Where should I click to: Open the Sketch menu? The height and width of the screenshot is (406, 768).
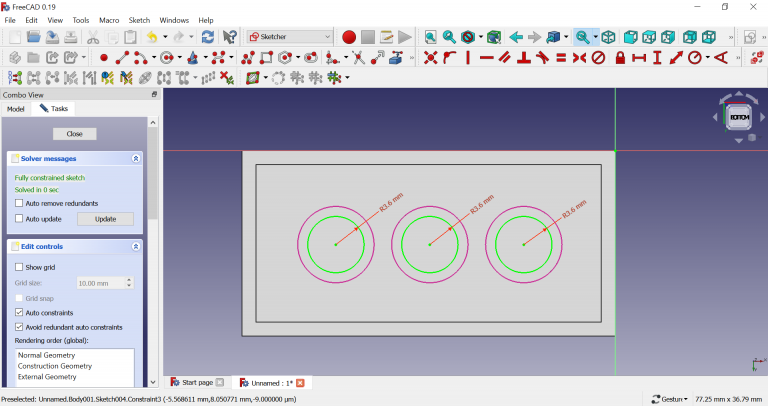click(139, 20)
